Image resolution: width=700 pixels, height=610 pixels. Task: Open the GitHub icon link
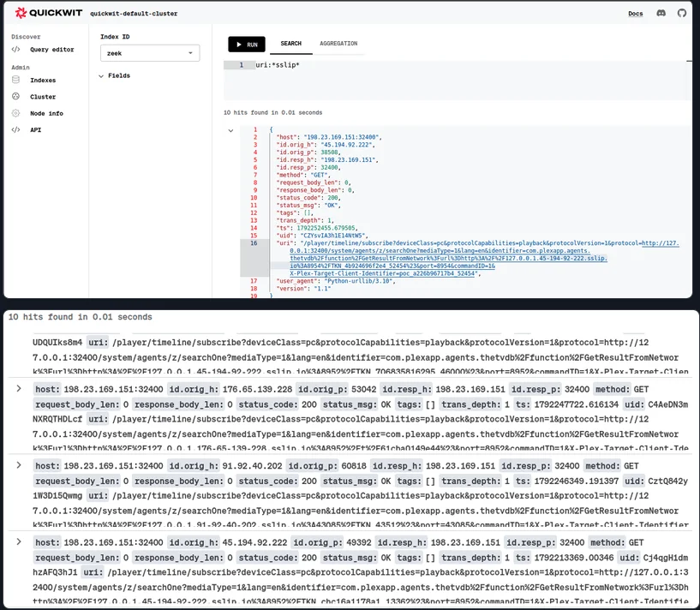point(682,13)
